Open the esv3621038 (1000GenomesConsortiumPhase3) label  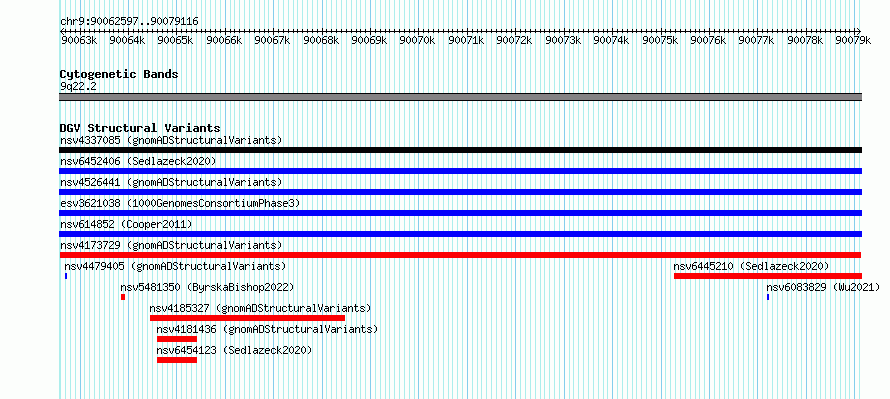click(180, 203)
